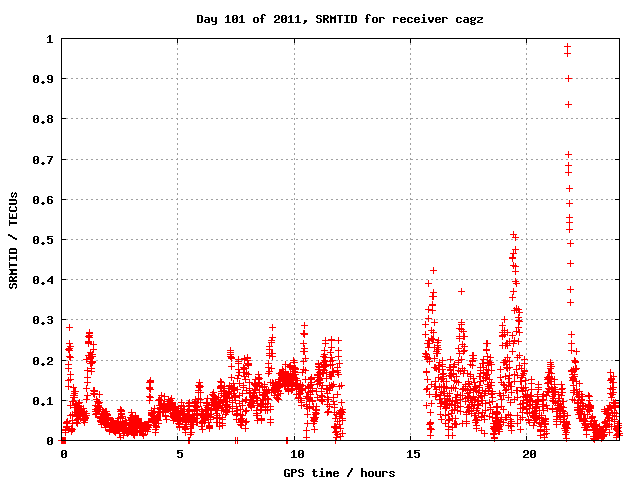Click the y-axis tick label 0.8
This screenshot has height=480, width=640.
(44, 119)
